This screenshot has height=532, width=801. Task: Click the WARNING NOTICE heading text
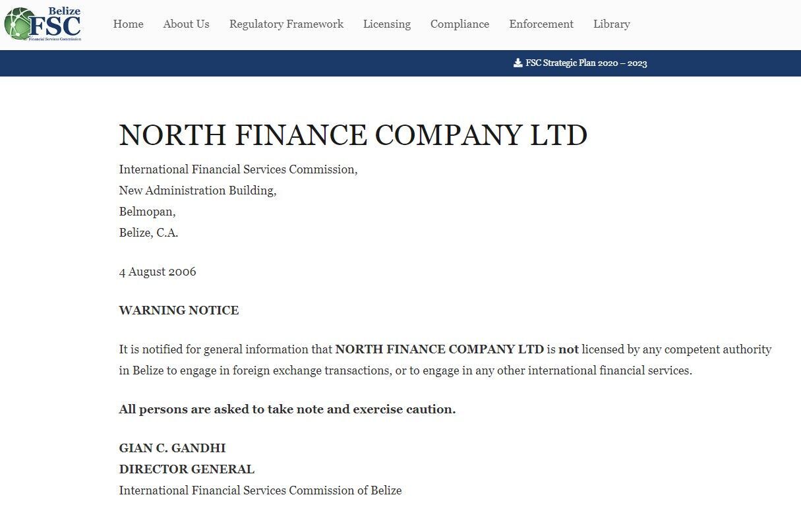[179, 310]
